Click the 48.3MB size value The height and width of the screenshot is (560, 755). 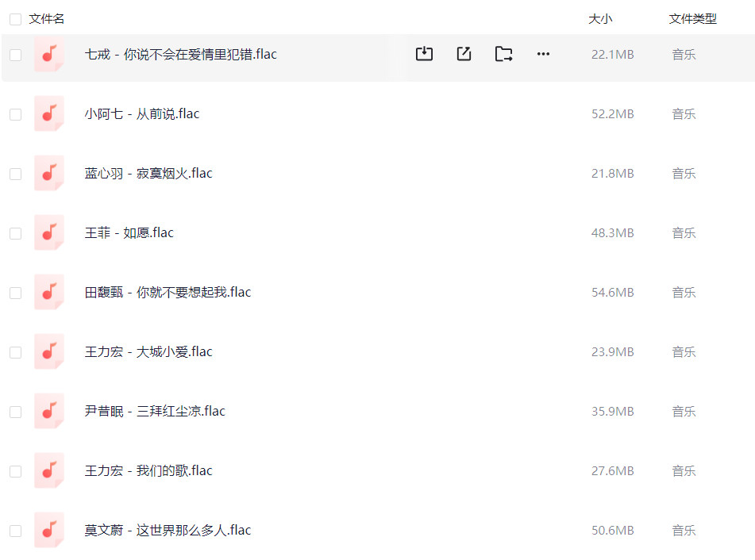click(x=612, y=233)
